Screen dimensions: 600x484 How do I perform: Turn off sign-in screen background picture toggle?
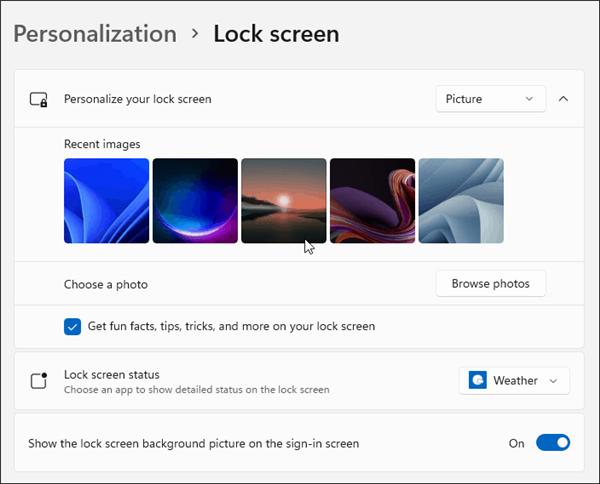click(x=553, y=443)
